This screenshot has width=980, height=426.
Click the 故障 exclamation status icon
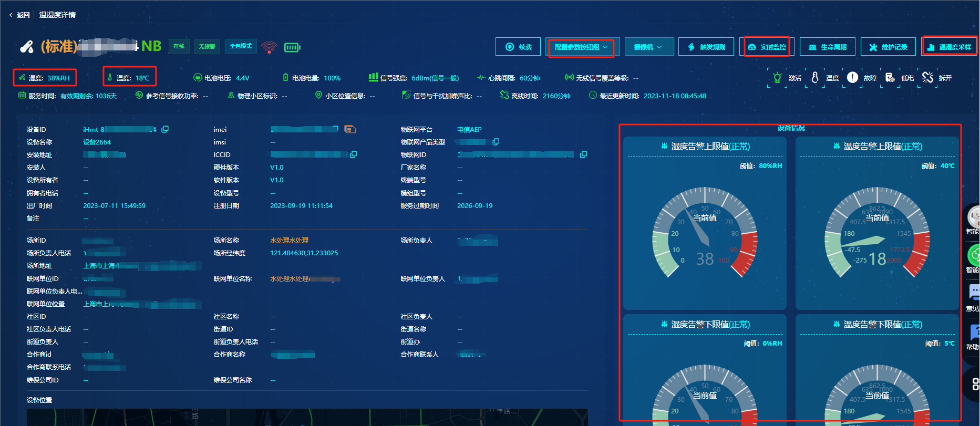pos(852,78)
